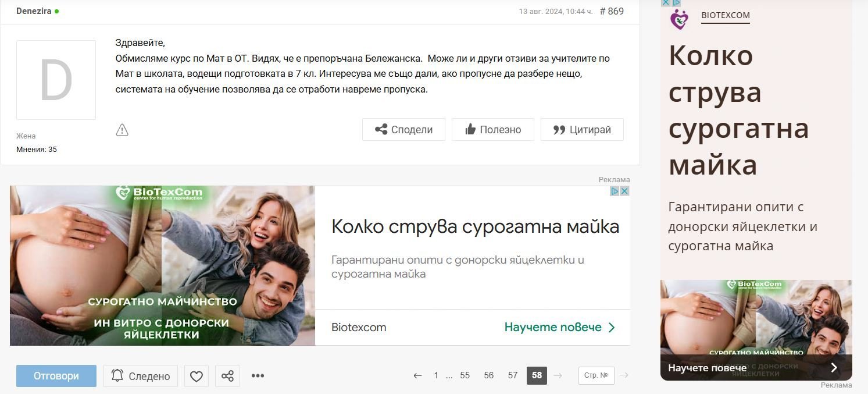
Task: Click the Цитирай quote button
Action: pos(582,130)
